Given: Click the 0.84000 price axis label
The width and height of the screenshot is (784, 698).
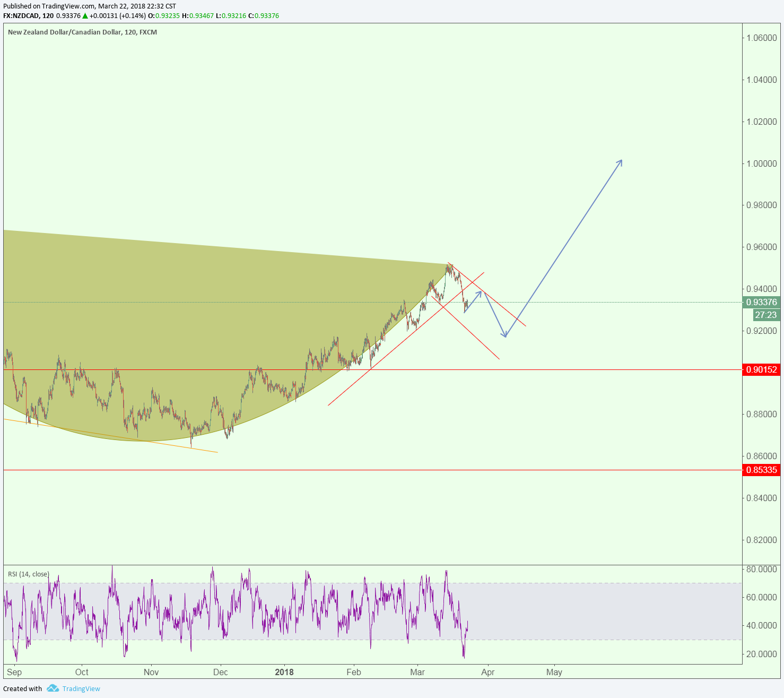Looking at the screenshot, I should 762,498.
